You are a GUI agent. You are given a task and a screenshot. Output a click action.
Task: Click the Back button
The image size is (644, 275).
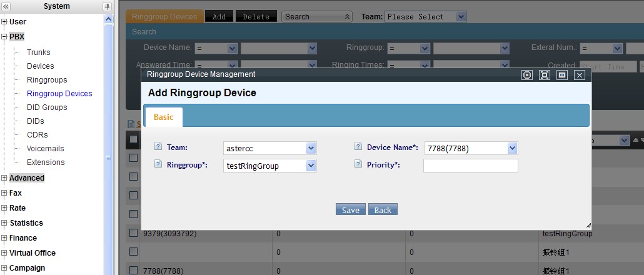[x=383, y=210]
